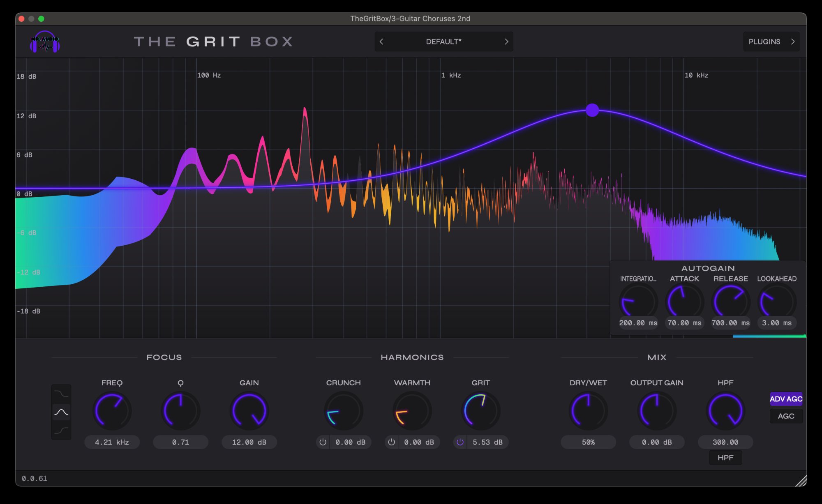Disable the GRIT power toggle
Screen dimensions: 822x504
pos(460,442)
